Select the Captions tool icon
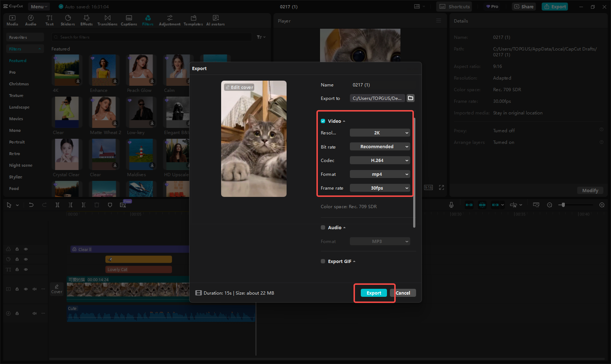The height and width of the screenshot is (364, 611). tap(129, 20)
